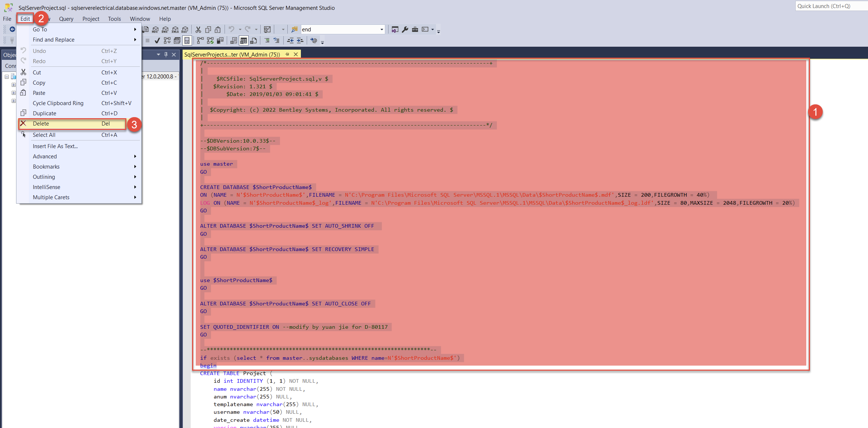Open Multiple Carets submenu
This screenshot has height=428, width=868.
tap(80, 197)
